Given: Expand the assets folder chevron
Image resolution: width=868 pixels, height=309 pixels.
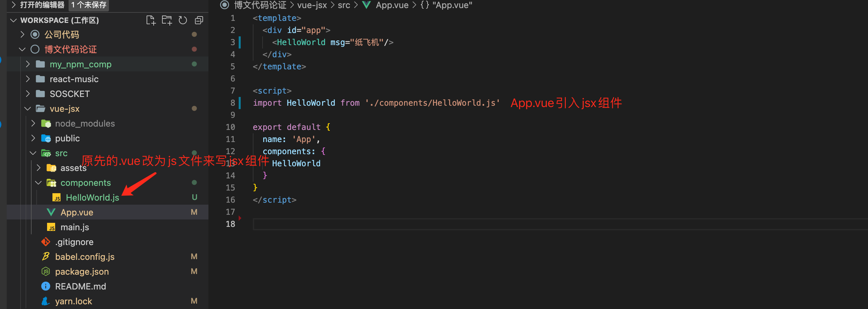Looking at the screenshot, I should (x=38, y=168).
